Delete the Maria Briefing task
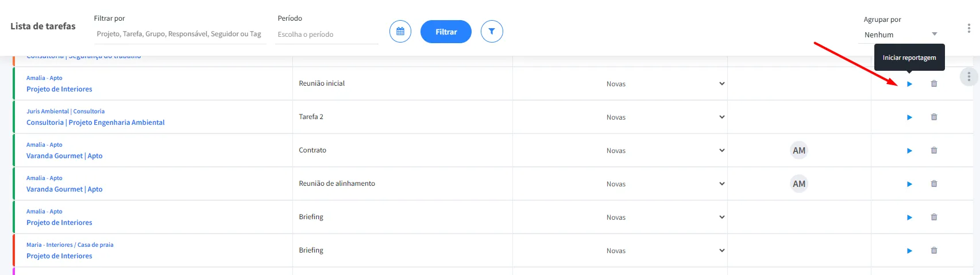Viewport: 980px width, 275px height. point(934,250)
